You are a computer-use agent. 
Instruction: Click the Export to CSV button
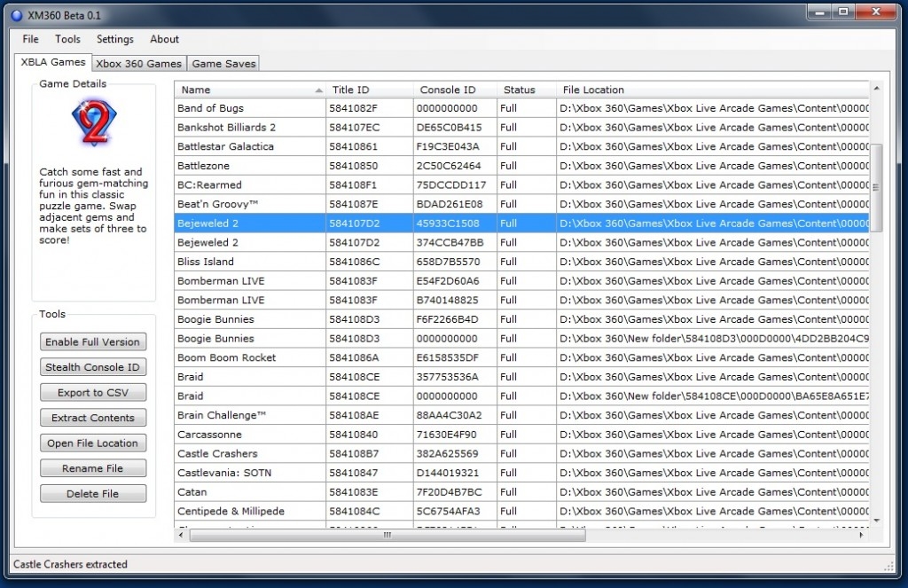click(x=93, y=393)
